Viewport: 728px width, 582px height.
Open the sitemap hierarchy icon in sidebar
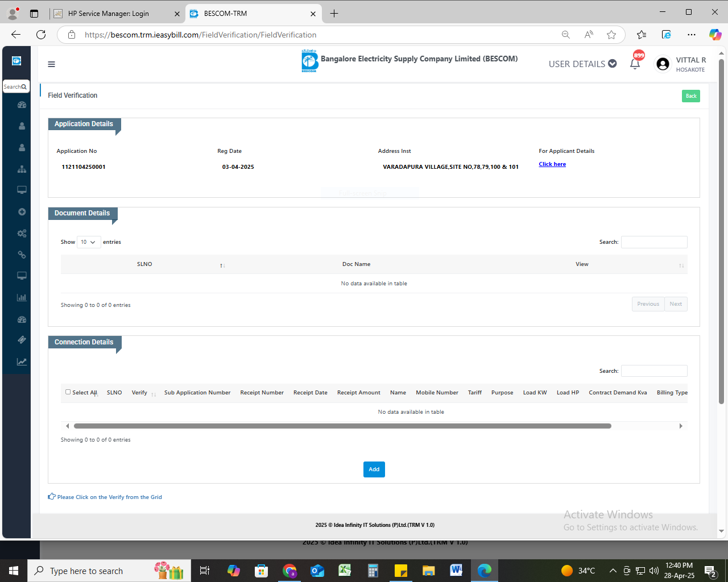point(22,169)
